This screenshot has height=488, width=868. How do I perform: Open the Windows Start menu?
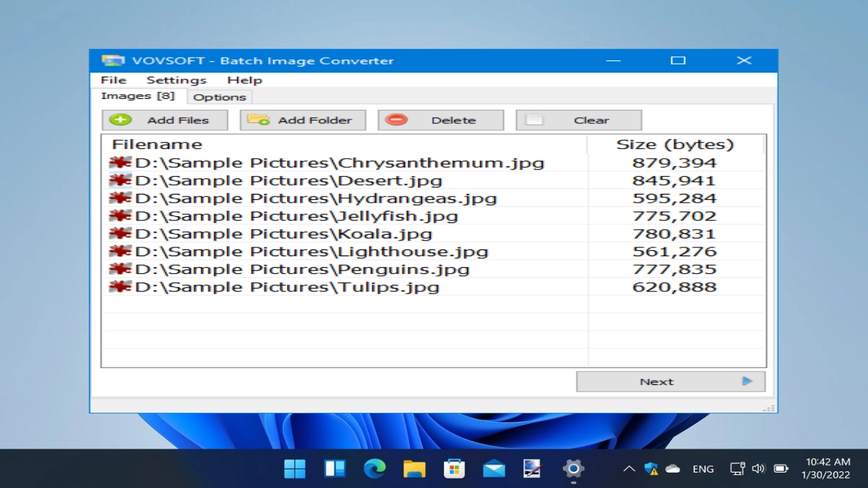coord(294,468)
